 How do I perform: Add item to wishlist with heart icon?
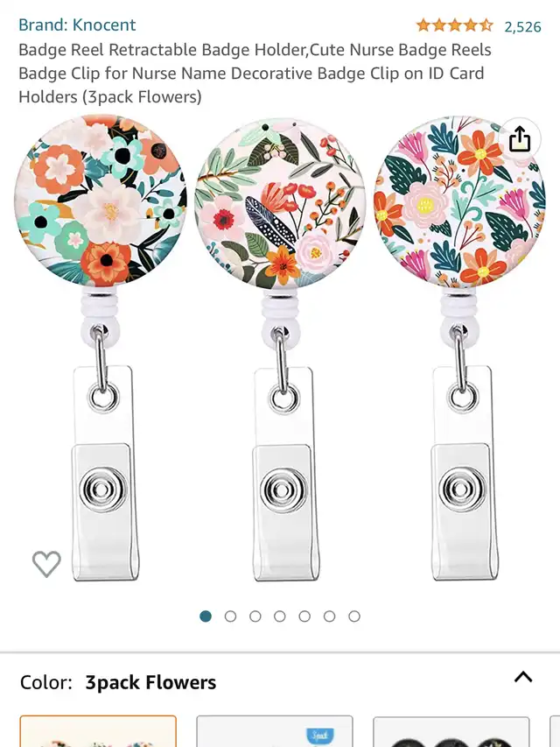pos(46,564)
